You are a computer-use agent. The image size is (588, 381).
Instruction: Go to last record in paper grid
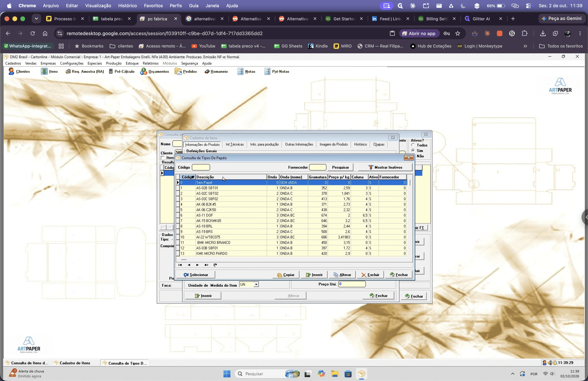point(206,265)
